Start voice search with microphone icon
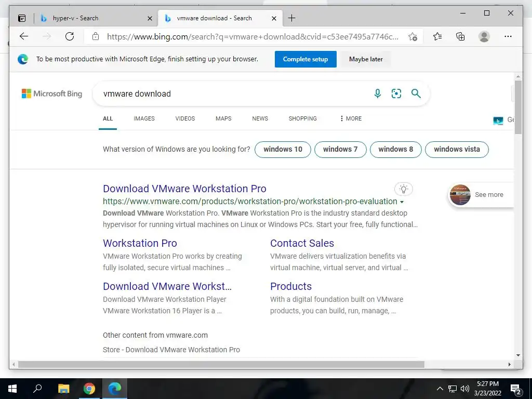The width and height of the screenshot is (532, 399). (x=377, y=94)
